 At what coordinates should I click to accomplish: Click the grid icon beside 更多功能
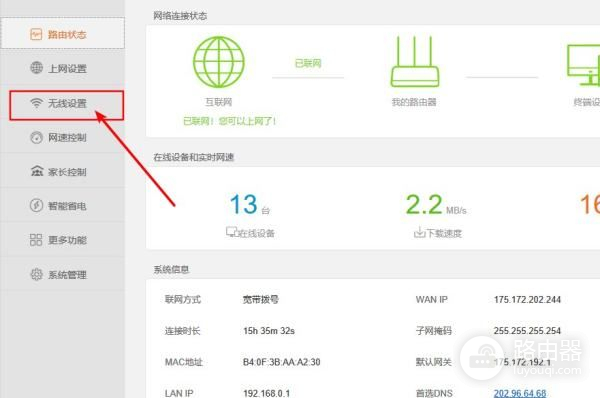36,240
